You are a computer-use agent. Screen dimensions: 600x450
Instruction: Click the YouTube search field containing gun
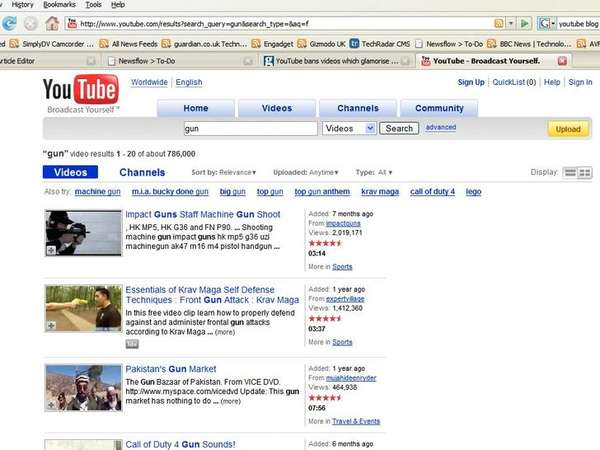tap(251, 129)
